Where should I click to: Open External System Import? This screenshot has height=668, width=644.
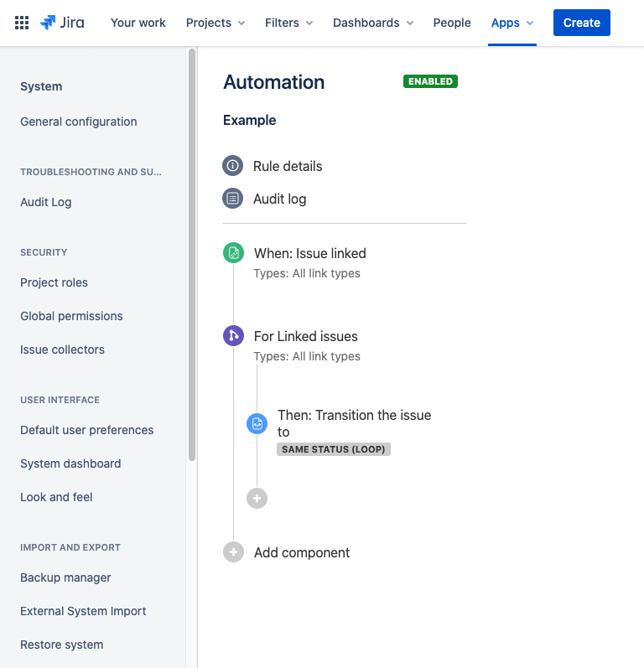tap(83, 611)
